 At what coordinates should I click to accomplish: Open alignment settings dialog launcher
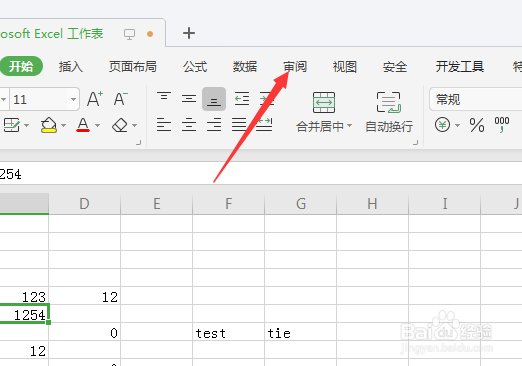(x=415, y=143)
